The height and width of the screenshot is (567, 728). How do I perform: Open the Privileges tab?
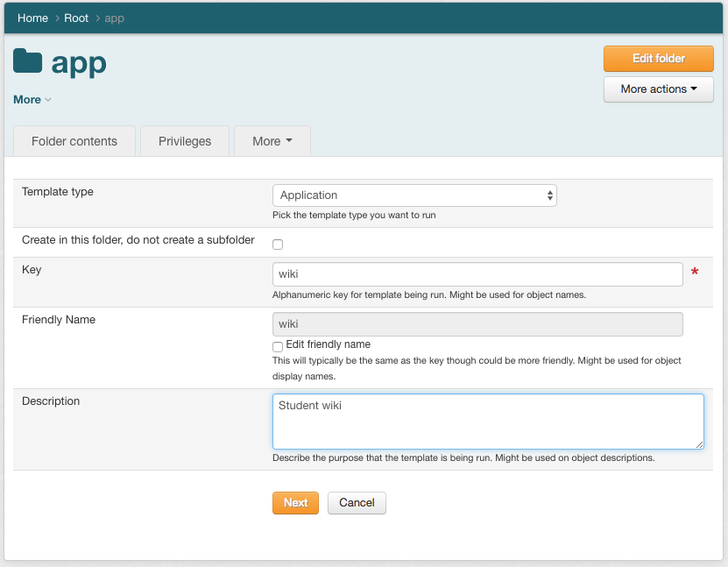point(185,141)
